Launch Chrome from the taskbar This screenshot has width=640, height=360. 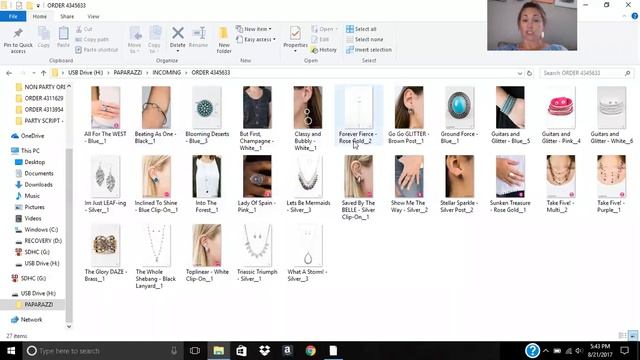pos(311,351)
